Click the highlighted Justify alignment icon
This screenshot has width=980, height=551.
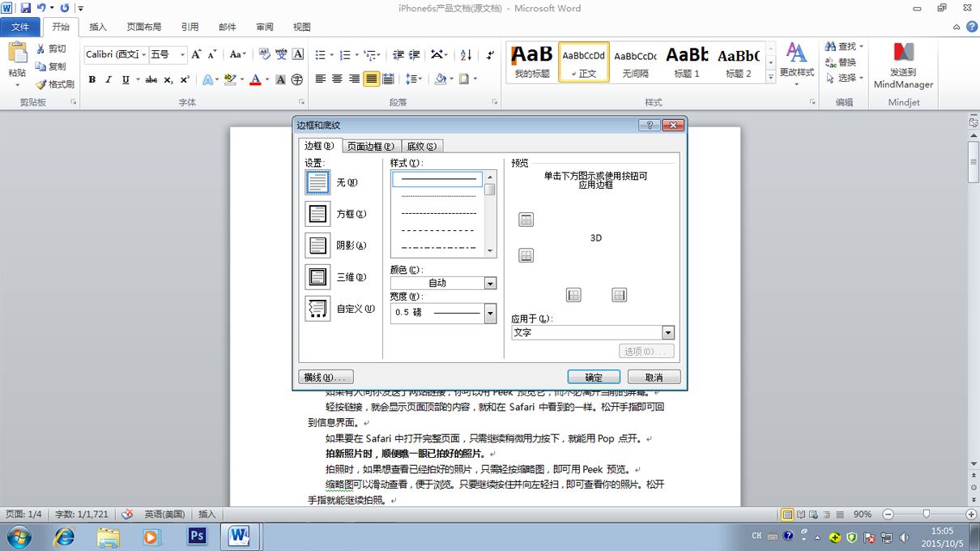click(x=371, y=79)
